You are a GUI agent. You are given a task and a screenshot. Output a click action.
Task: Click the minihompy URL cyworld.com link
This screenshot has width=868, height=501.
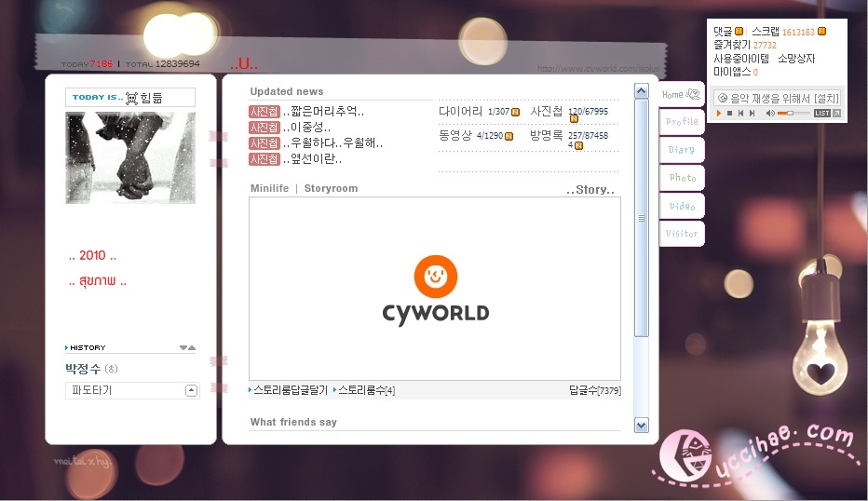(598, 69)
